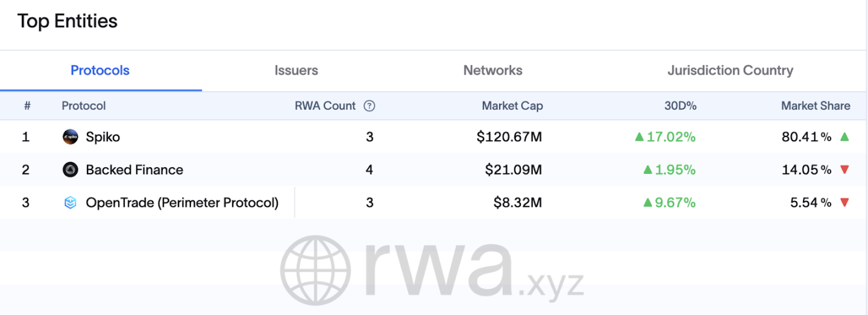Click Spiko's RWA count of 3
The height and width of the screenshot is (315, 868).
(x=370, y=137)
